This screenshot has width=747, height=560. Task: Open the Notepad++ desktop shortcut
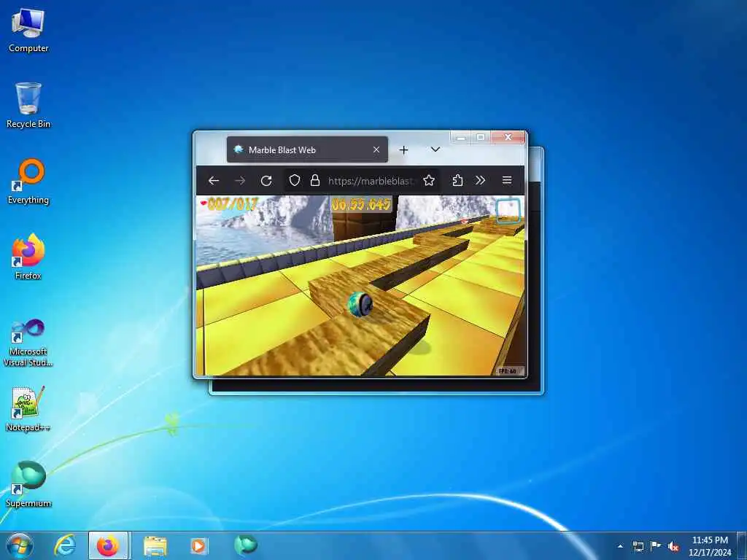(28, 409)
